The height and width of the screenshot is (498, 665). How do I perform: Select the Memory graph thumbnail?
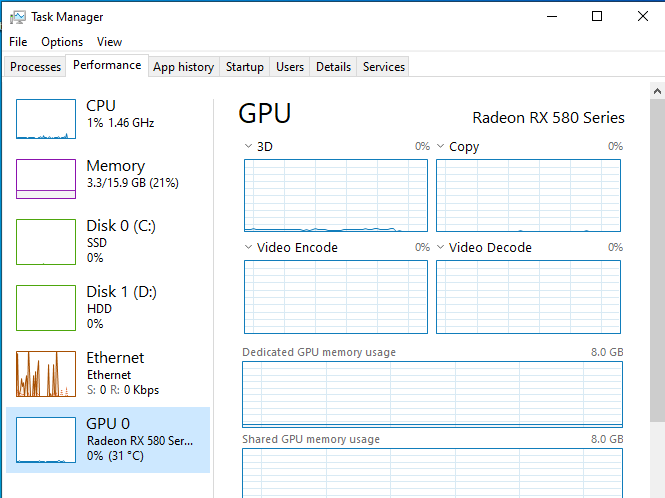(x=46, y=179)
